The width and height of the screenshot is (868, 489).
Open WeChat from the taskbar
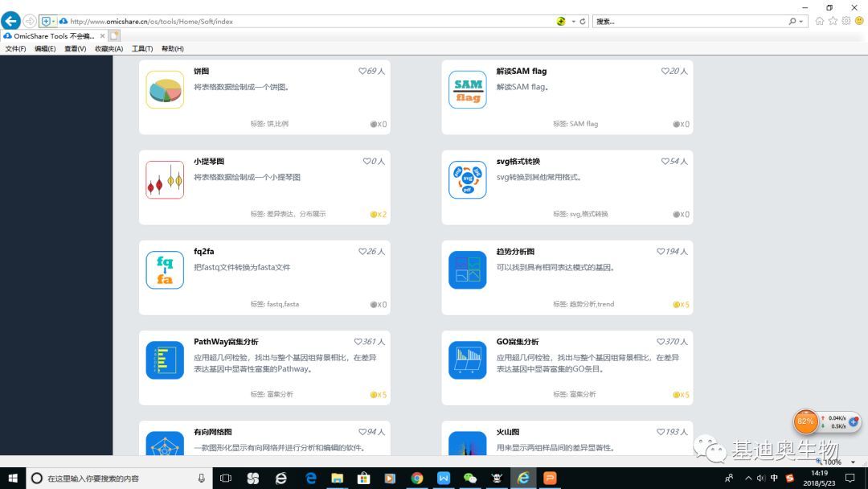[470, 478]
